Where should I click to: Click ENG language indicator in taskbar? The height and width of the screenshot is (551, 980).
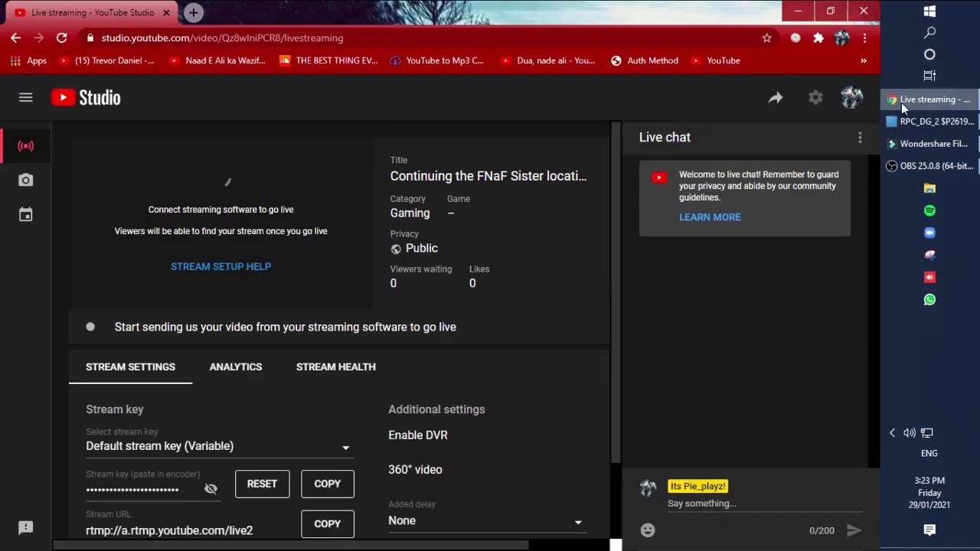(929, 453)
